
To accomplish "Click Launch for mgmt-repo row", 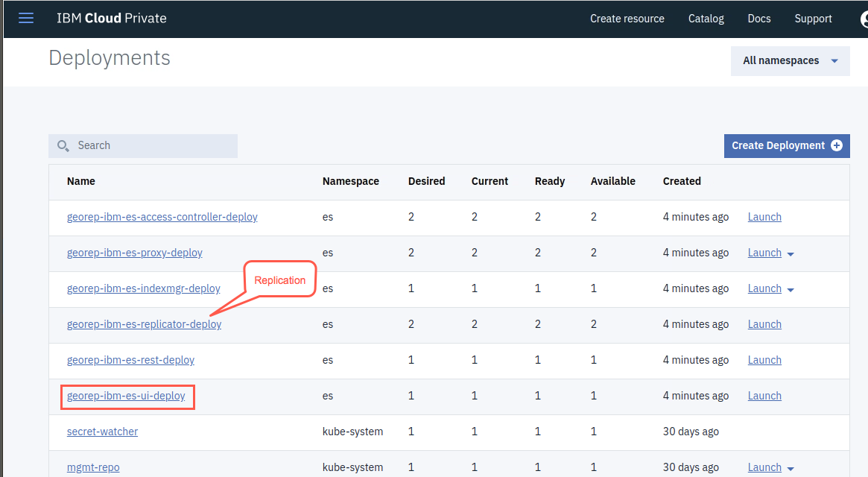I will tap(764, 467).
